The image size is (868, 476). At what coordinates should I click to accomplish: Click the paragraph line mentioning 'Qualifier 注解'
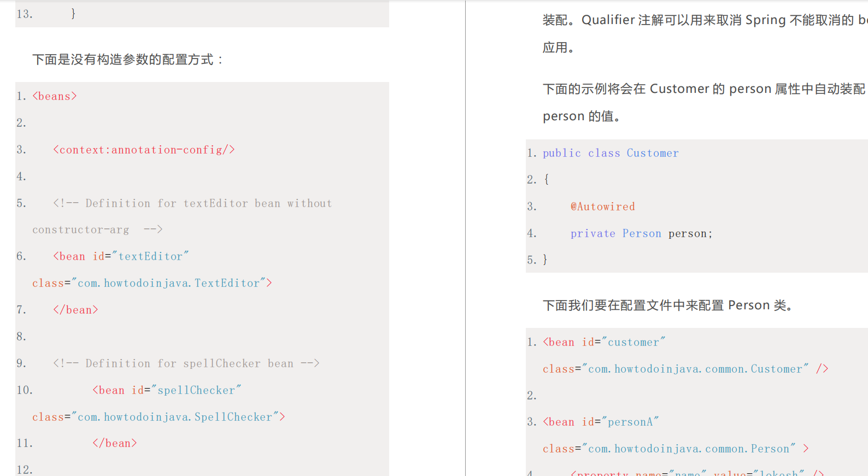(705, 20)
